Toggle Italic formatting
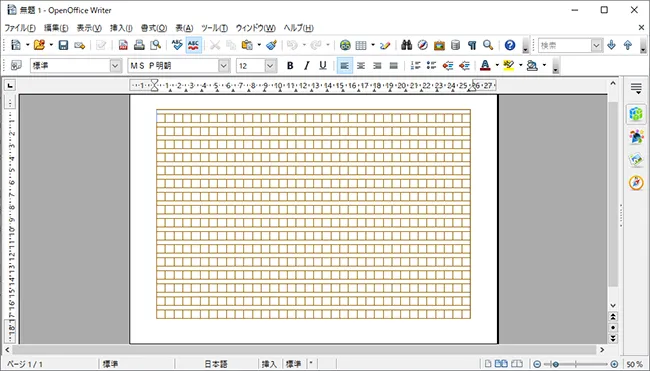This screenshot has height=371, width=650. tap(306, 65)
